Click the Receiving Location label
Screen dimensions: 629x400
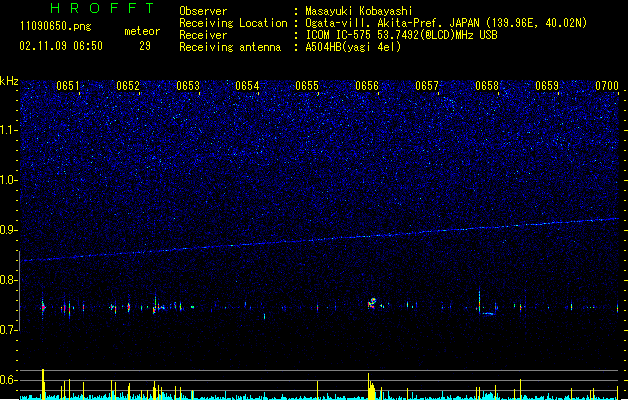pos(233,23)
